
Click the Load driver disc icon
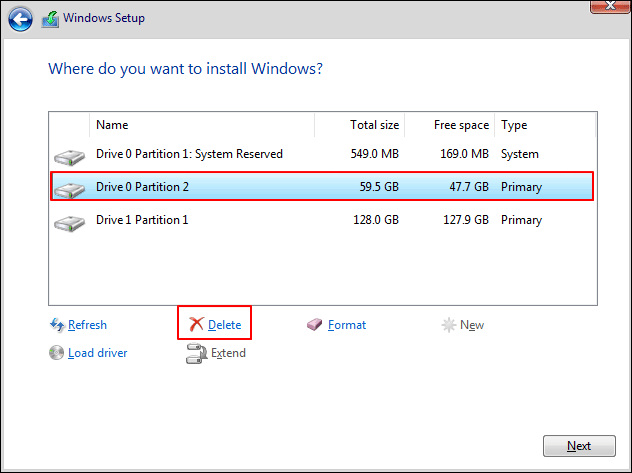click(x=57, y=353)
